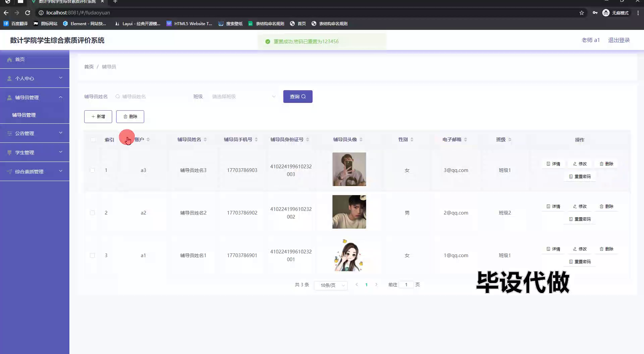Go back with browser back arrow
644x354 pixels.
point(6,13)
